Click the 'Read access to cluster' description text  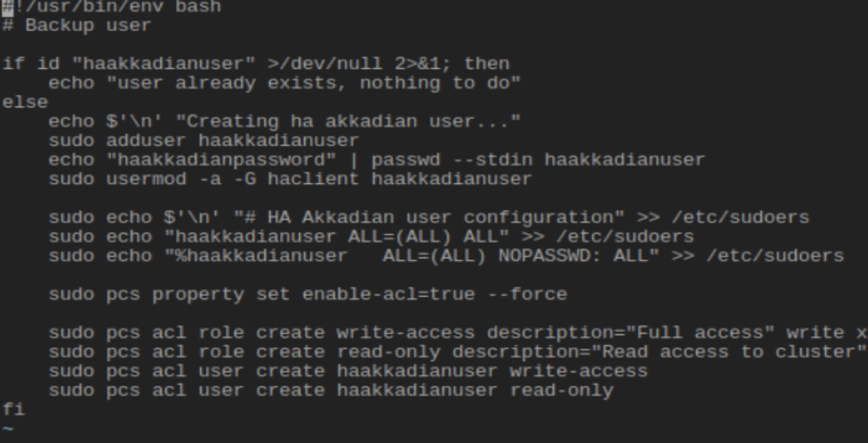[x=729, y=352]
